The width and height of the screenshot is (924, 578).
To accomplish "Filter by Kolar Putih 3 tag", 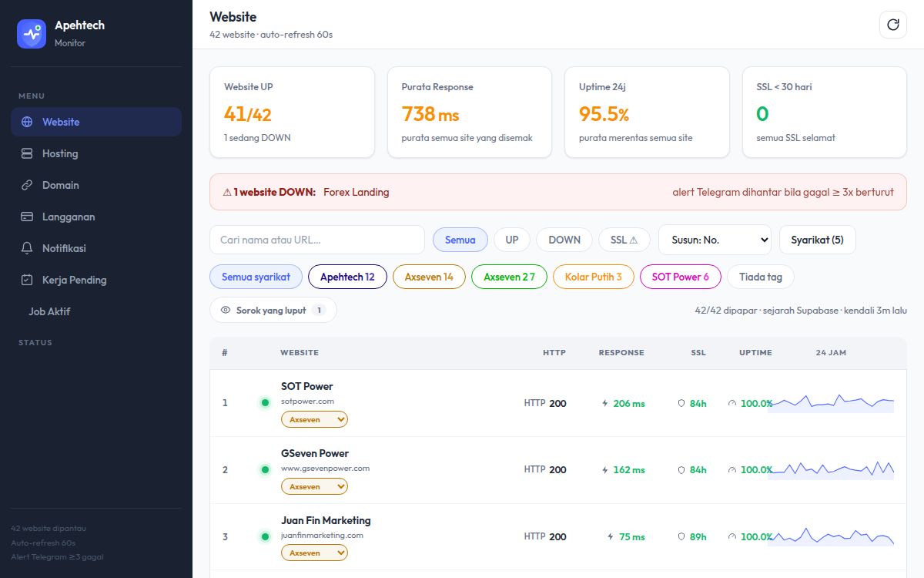I will (x=593, y=277).
